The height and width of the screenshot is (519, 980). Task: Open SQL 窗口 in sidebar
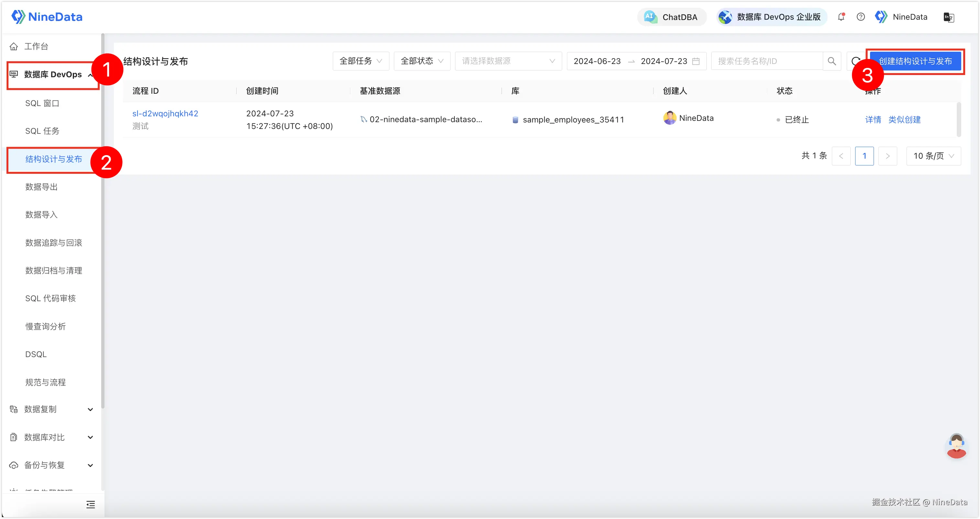(42, 103)
